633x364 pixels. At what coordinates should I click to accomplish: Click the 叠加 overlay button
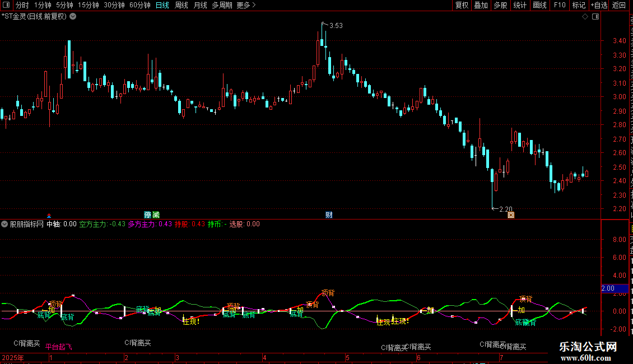[x=481, y=5]
